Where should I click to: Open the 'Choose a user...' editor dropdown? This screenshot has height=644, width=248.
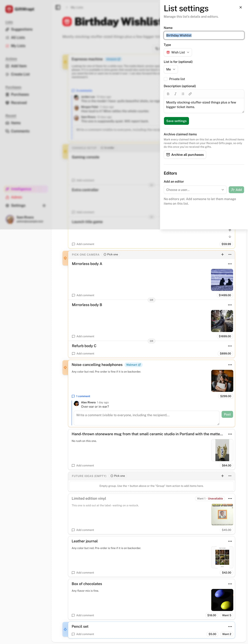point(195,190)
